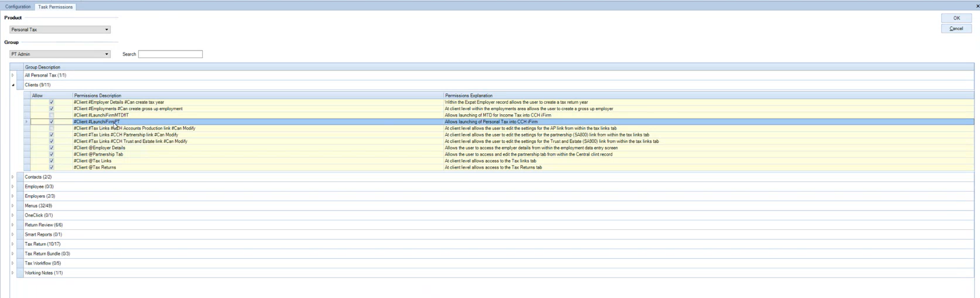Expand the Menus (32/49) group
The height and width of the screenshot is (298, 980).
[x=13, y=206]
